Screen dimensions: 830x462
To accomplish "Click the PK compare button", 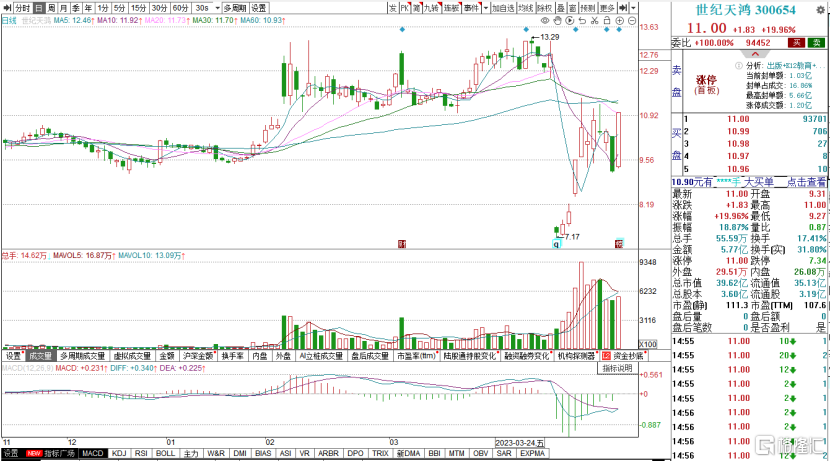I will point(404,8).
